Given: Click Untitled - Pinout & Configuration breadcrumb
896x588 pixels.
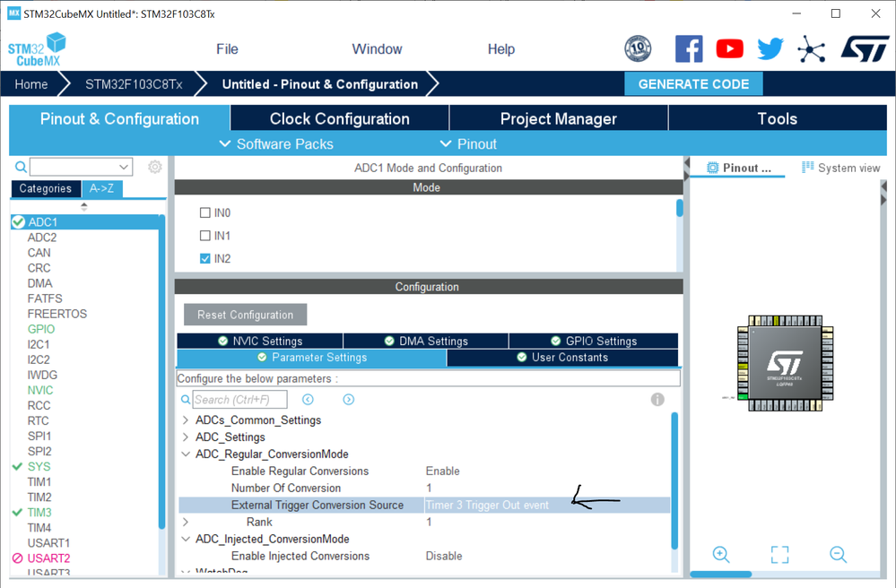Looking at the screenshot, I should [x=320, y=84].
